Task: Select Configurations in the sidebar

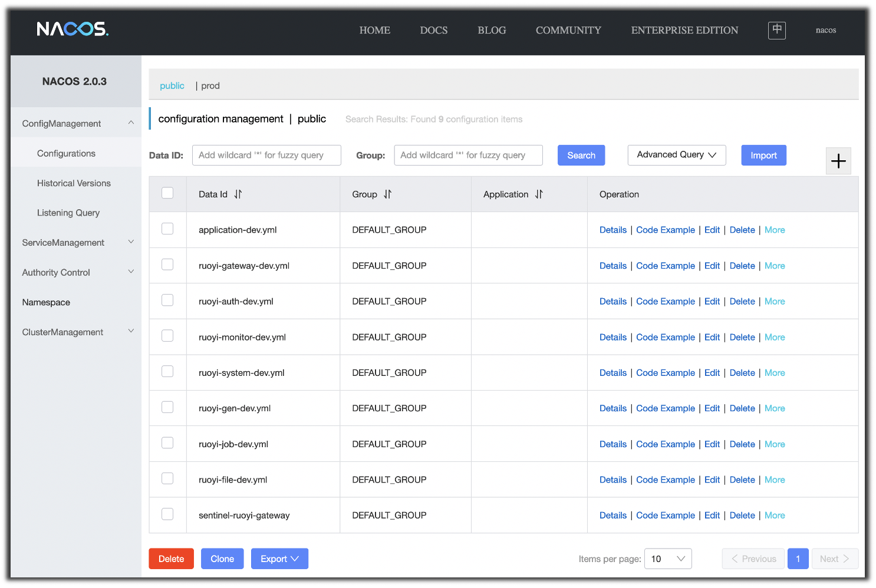Action: click(x=76, y=153)
